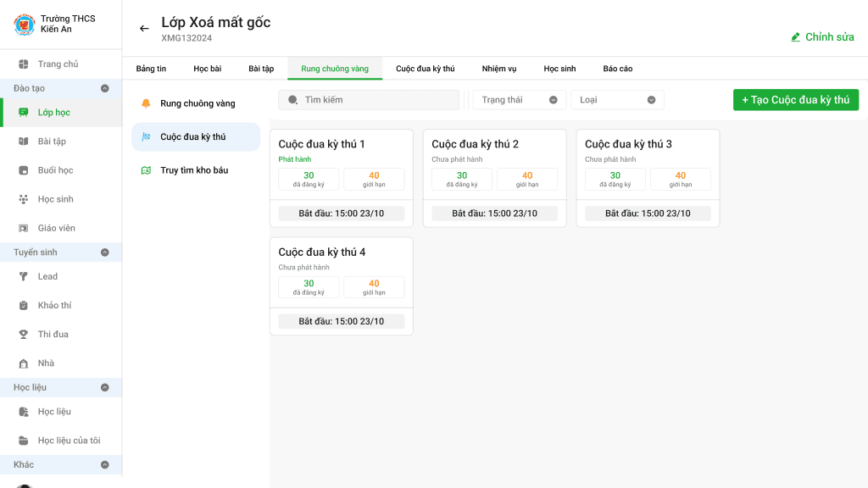This screenshot has height=488, width=868.
Task: Click the pencil icon beside Chỉnh sửa
Action: tap(795, 37)
